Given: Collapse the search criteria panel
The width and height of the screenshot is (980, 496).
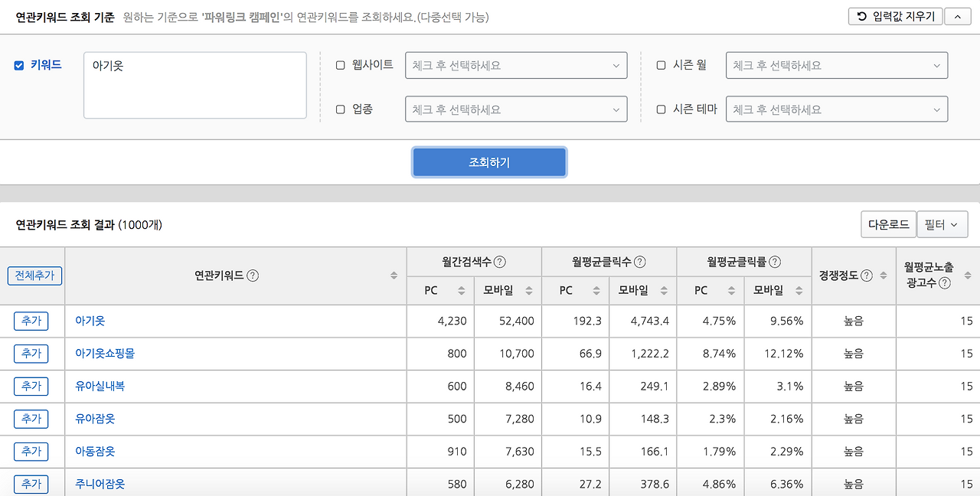Looking at the screenshot, I should pyautogui.click(x=958, y=15).
